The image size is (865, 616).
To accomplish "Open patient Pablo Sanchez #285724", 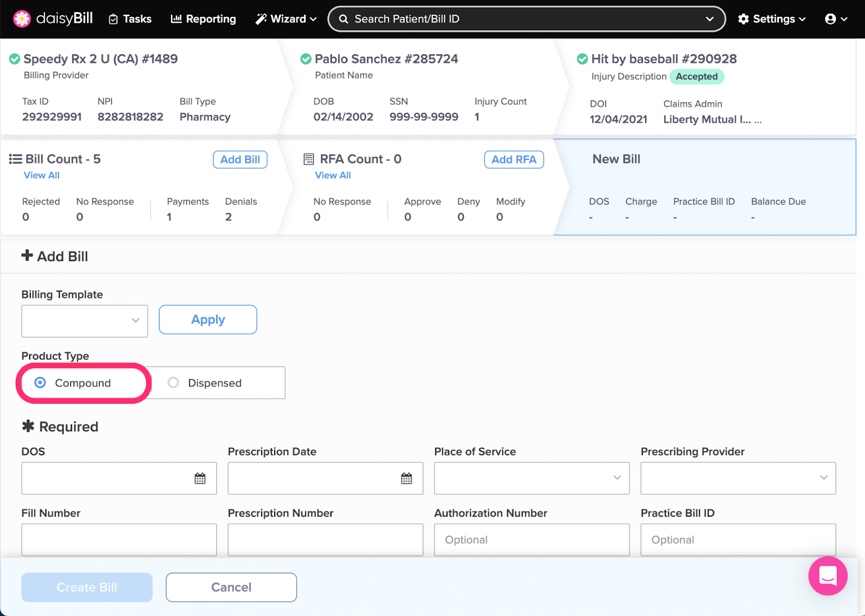I will pyautogui.click(x=387, y=59).
